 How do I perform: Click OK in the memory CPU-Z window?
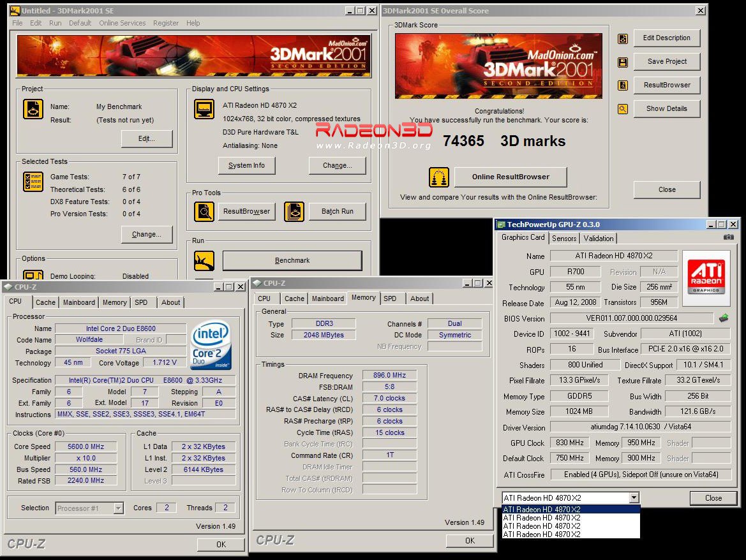470,540
